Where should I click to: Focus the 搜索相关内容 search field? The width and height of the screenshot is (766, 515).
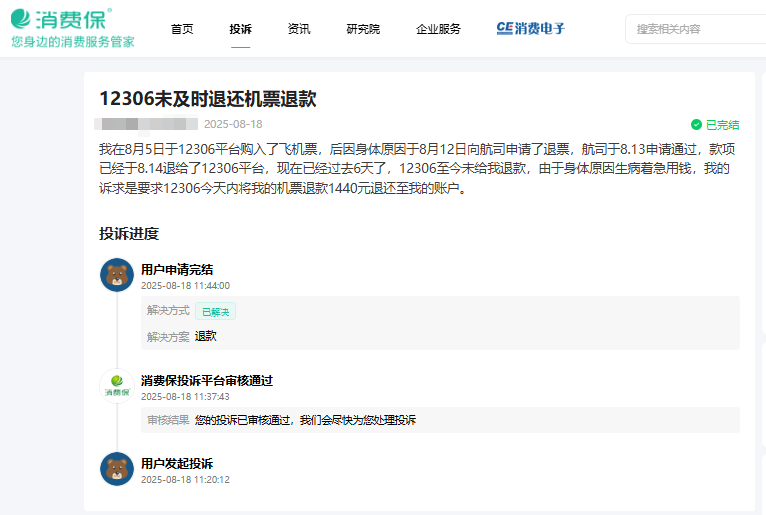(x=696, y=29)
